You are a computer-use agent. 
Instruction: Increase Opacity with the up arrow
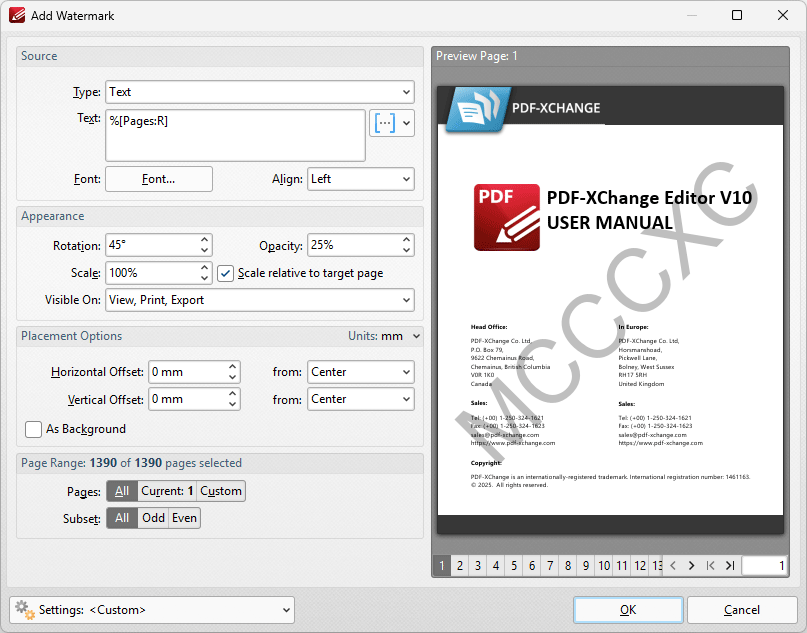[x=406, y=240]
